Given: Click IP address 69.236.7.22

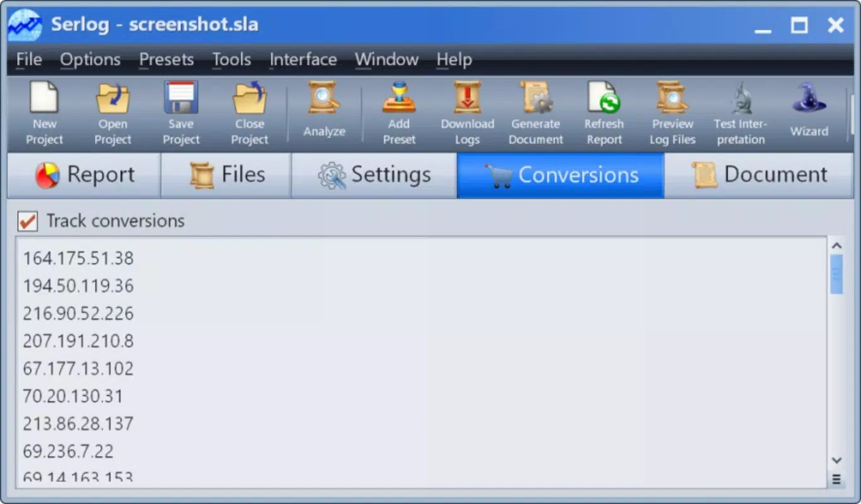Looking at the screenshot, I should 68,451.
